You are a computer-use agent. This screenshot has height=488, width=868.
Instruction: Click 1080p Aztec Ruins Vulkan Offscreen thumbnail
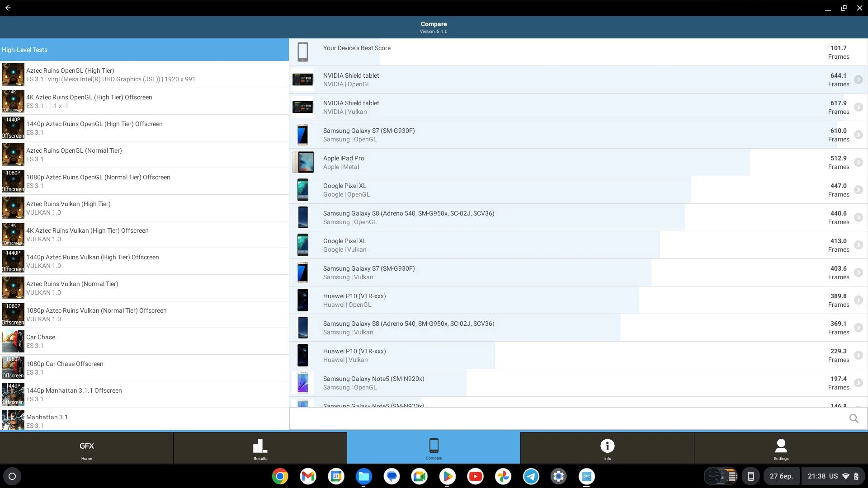[x=13, y=314]
